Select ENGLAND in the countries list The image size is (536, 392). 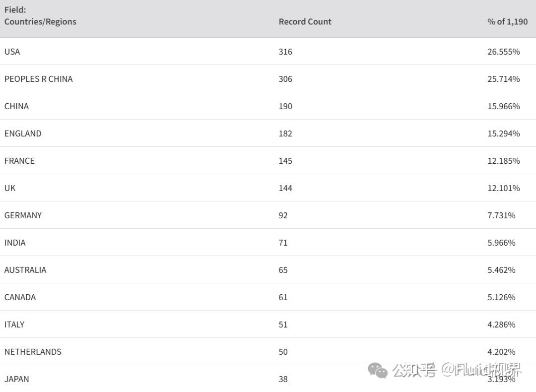tap(23, 133)
